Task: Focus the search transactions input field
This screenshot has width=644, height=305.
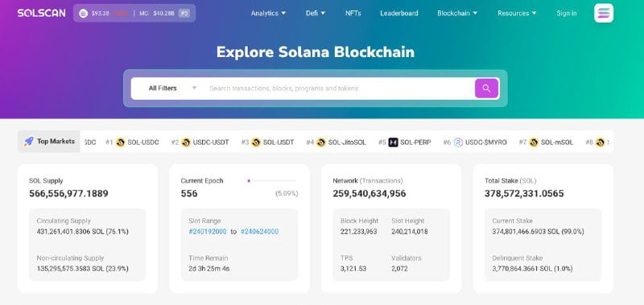Action: [339, 89]
